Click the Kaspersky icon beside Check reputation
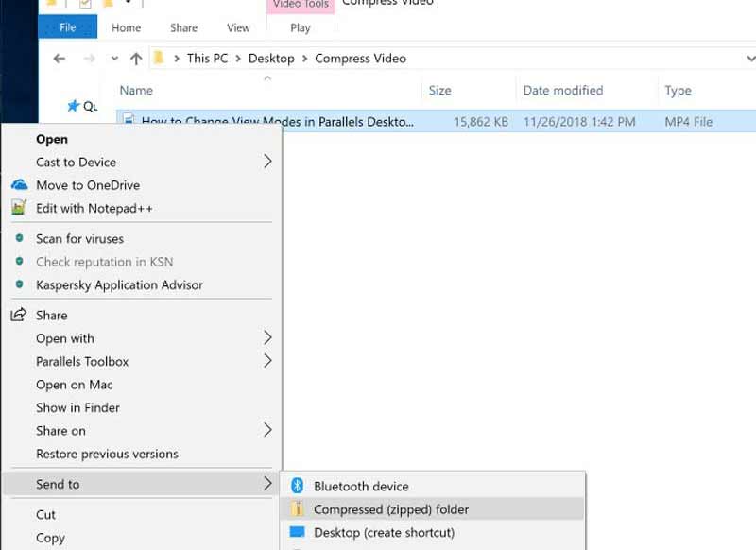756x550 pixels. point(19,261)
